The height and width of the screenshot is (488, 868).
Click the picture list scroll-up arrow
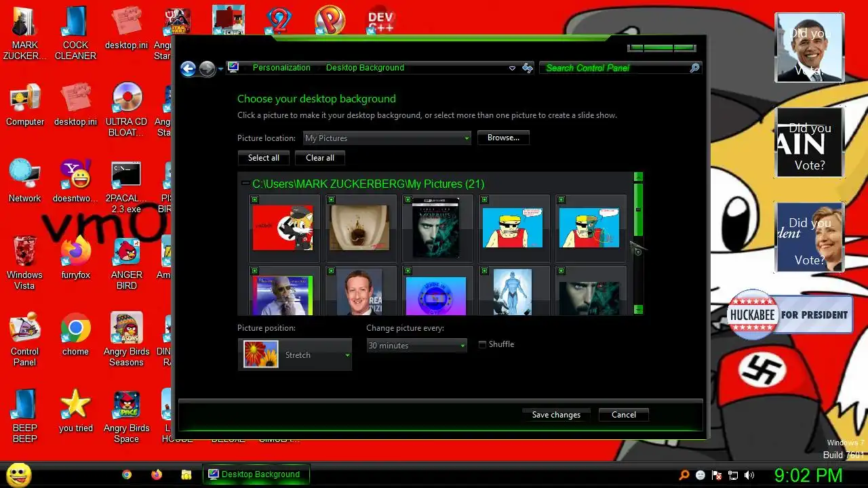(638, 177)
